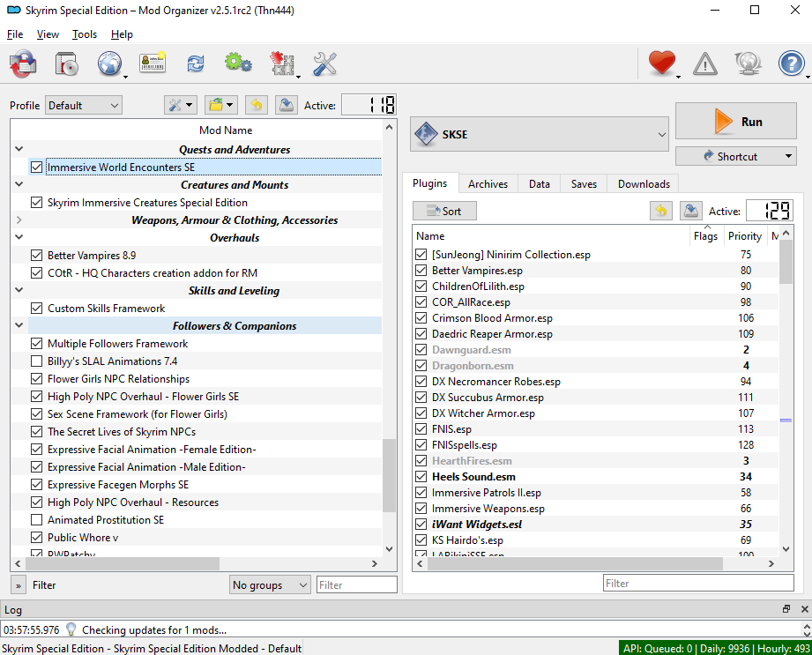Click the Install Mod from archive icon

click(68, 63)
